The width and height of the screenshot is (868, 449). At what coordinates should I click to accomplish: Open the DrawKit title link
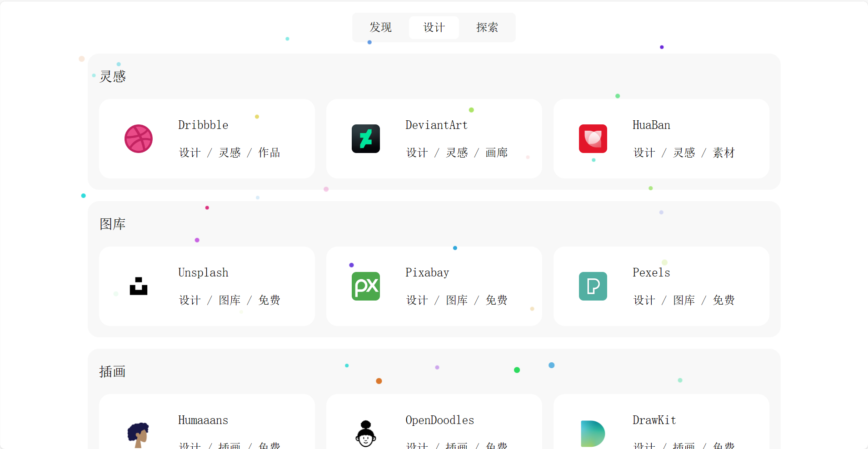654,420
